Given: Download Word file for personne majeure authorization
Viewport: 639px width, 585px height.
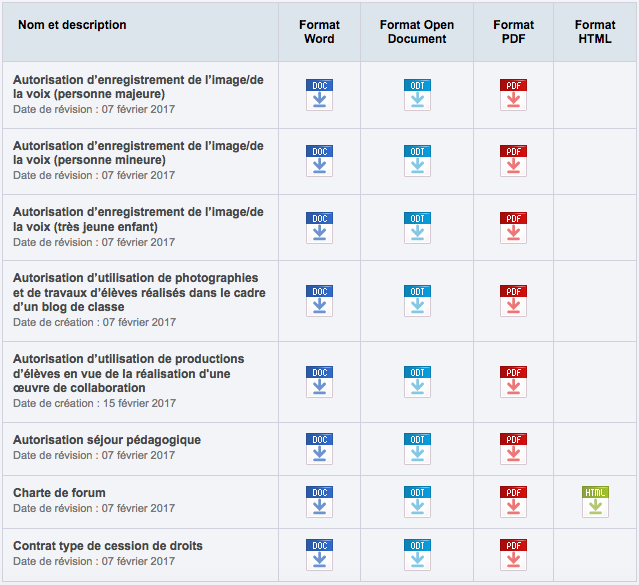Looking at the screenshot, I should pyautogui.click(x=319, y=94).
